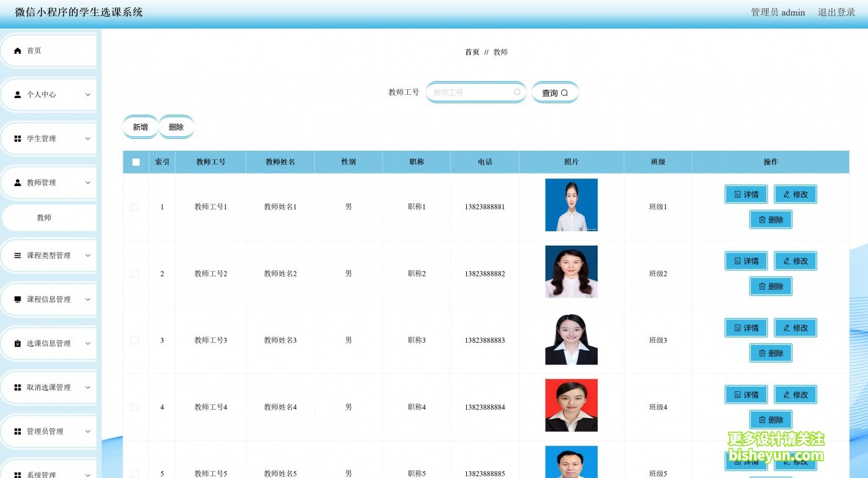Click phone number 13823888883
The image size is (868, 478).
[x=485, y=340]
